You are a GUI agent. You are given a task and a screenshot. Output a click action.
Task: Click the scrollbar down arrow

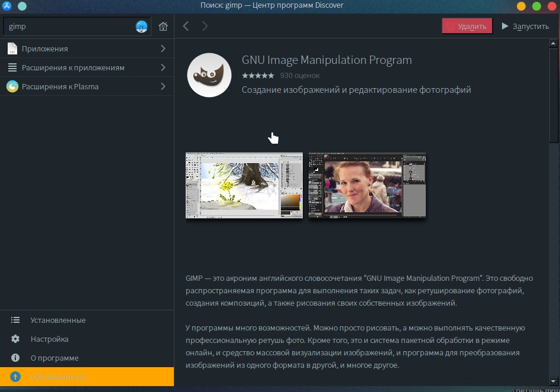tap(553, 381)
